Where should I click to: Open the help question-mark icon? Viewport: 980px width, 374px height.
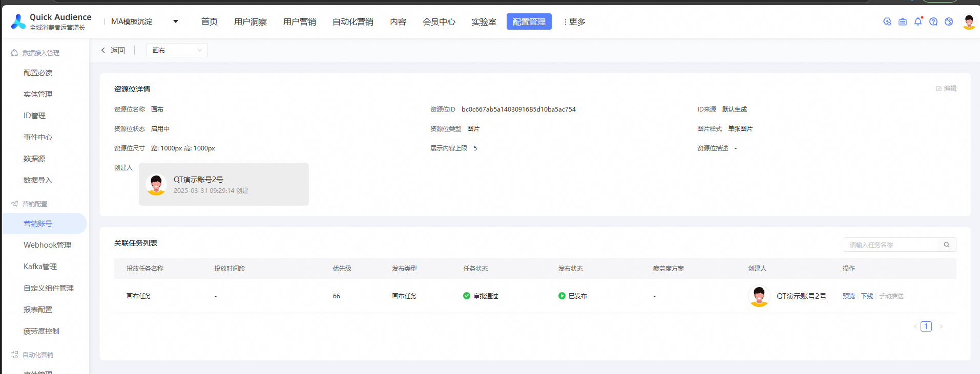pyautogui.click(x=933, y=21)
